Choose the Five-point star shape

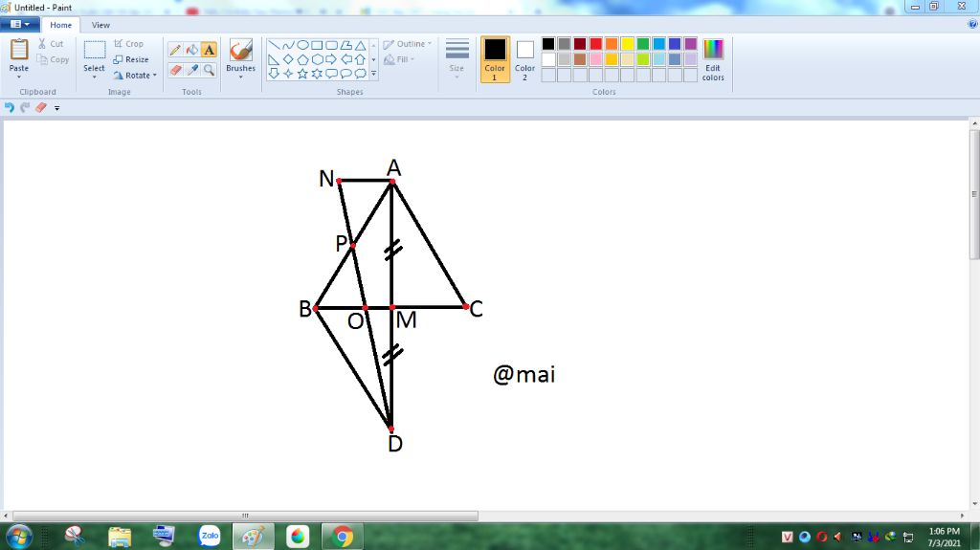tap(302, 74)
